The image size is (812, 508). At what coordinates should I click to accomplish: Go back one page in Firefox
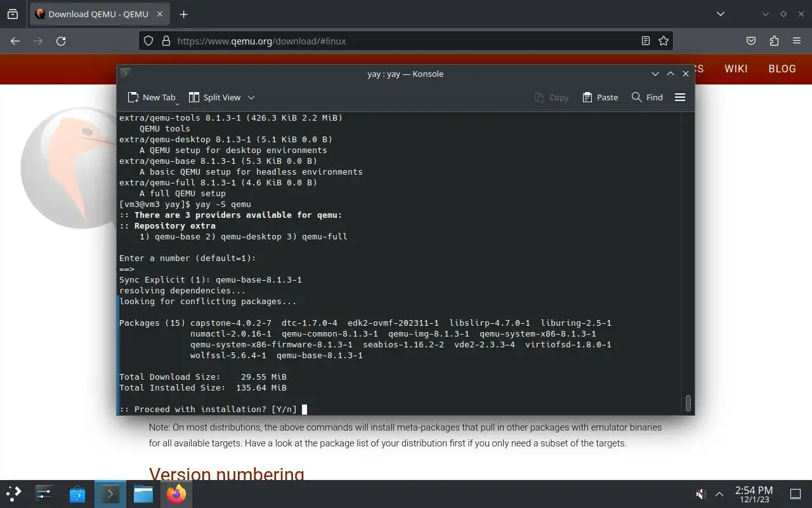(x=15, y=41)
